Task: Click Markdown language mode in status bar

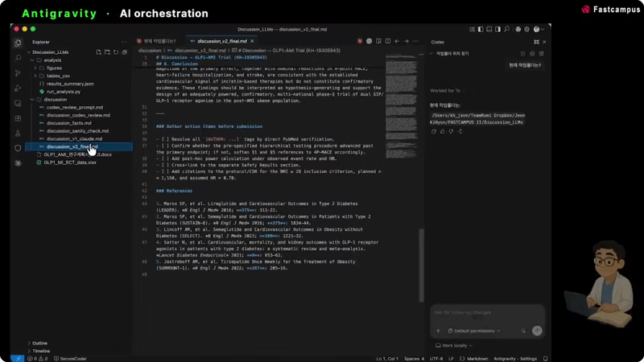Action: [477, 359]
